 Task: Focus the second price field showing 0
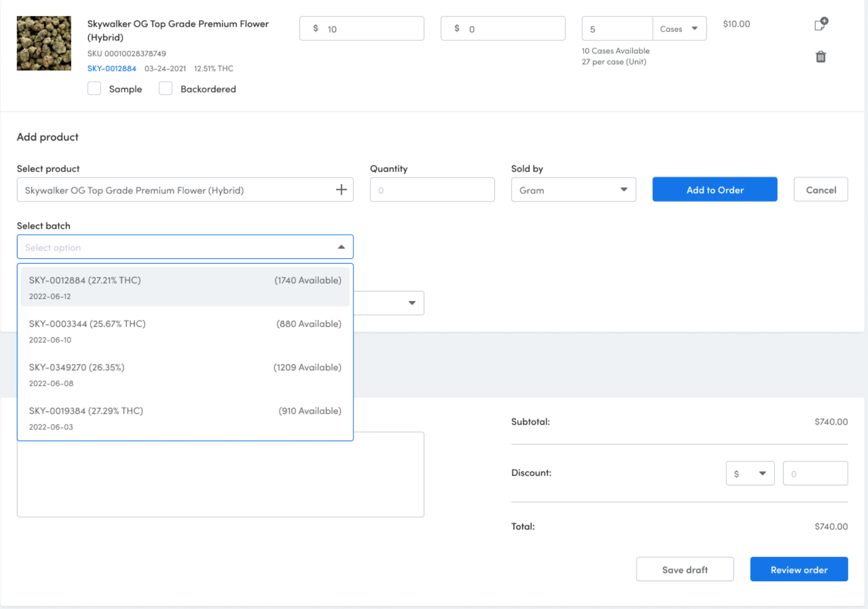503,28
